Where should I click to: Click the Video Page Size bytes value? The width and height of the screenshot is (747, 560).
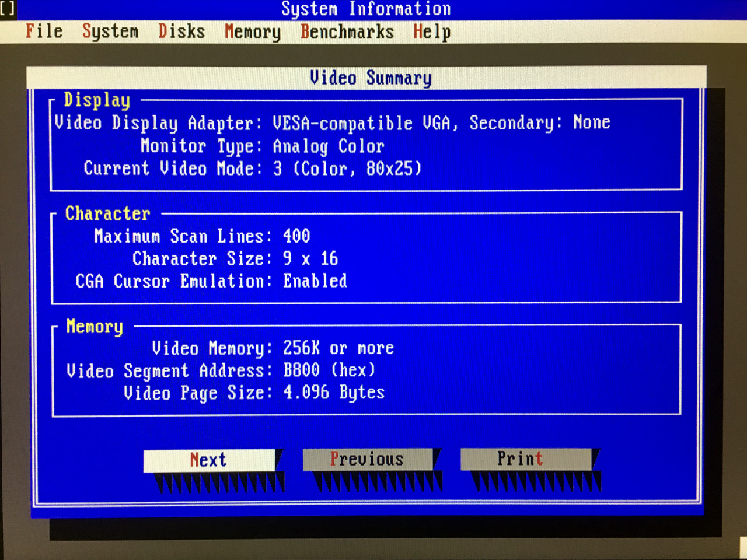[334, 393]
